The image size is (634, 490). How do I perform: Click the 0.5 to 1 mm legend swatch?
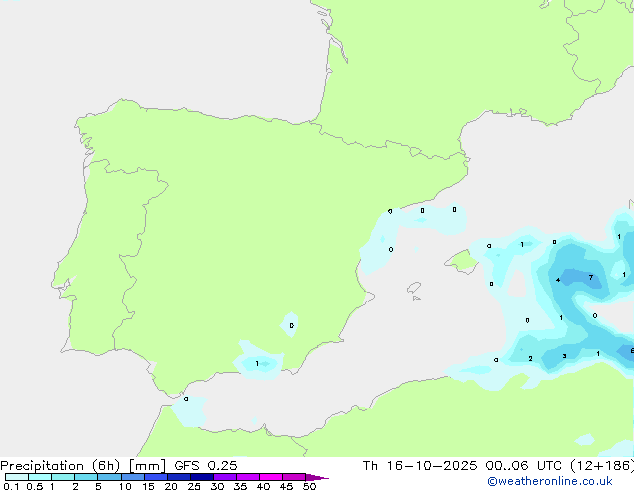[40, 477]
